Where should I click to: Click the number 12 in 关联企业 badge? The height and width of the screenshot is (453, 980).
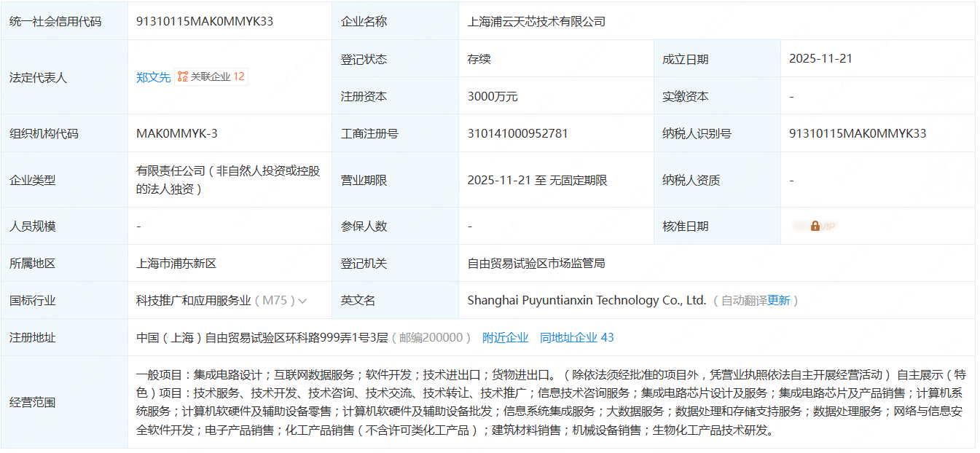coord(239,76)
